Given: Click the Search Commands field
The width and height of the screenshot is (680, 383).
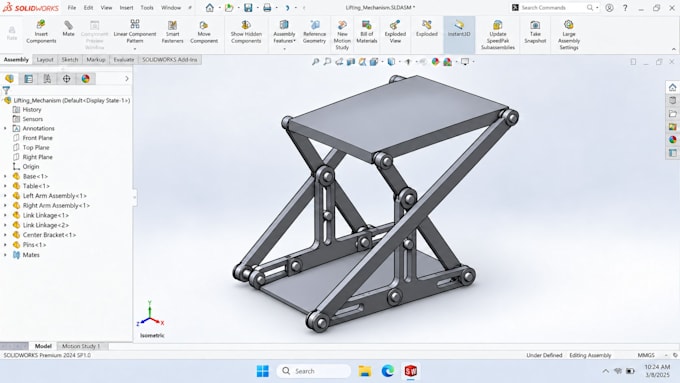Looking at the screenshot, I should click(553, 7).
